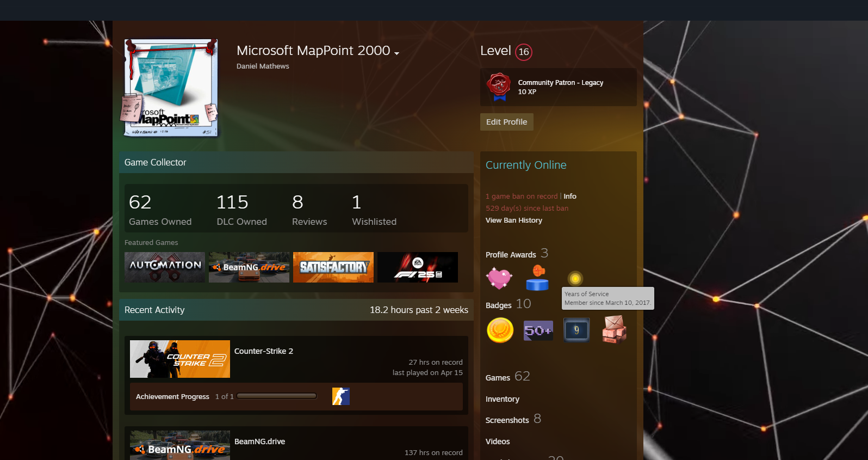This screenshot has width=868, height=460.
Task: Click the Counter-Strike 2 achievement icon
Action: pyautogui.click(x=340, y=396)
